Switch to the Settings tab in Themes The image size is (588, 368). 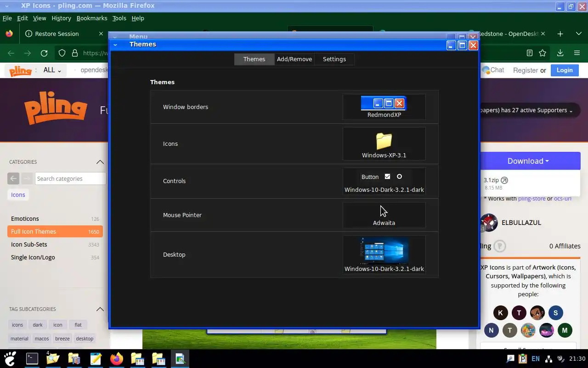tap(334, 59)
